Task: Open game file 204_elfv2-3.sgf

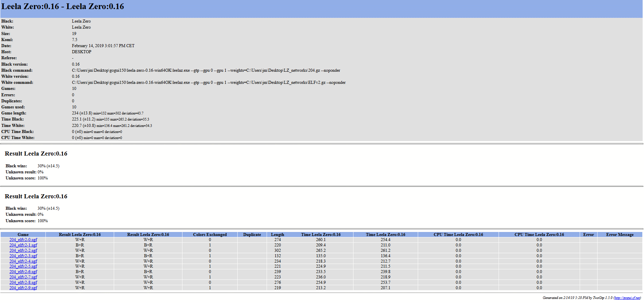Action: coord(23,256)
